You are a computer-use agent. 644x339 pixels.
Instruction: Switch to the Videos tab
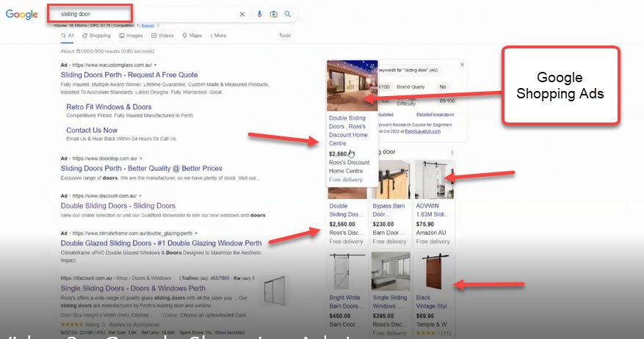(x=162, y=36)
